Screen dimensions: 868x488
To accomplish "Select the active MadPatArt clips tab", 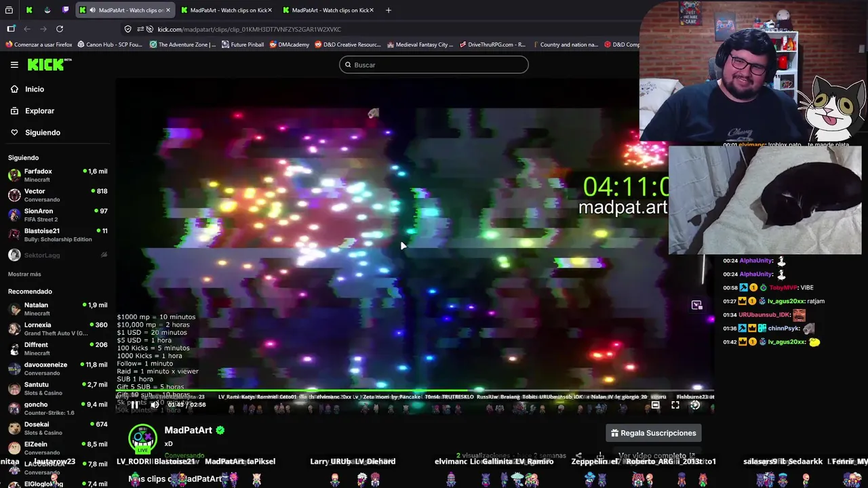I will coord(125,10).
